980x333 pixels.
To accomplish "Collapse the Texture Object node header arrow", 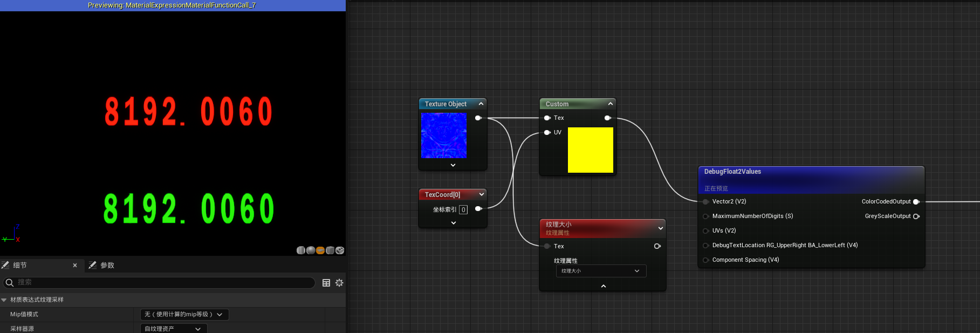I will (481, 104).
